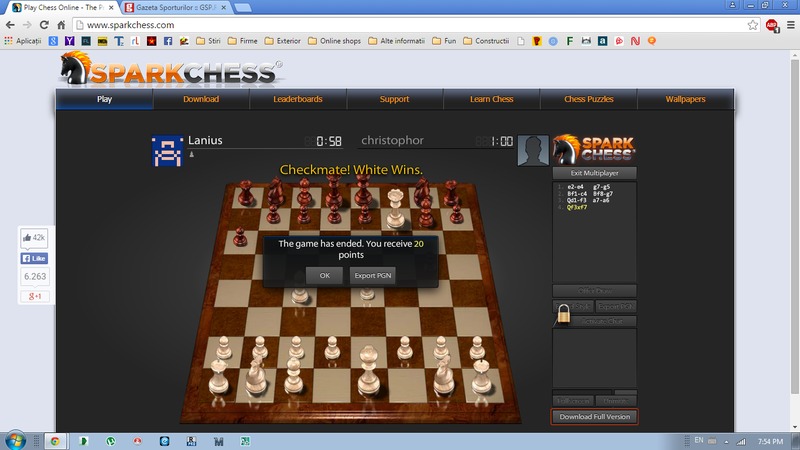The width and height of the screenshot is (800, 450).
Task: Click OK in the game ended dialog
Action: [x=324, y=276]
